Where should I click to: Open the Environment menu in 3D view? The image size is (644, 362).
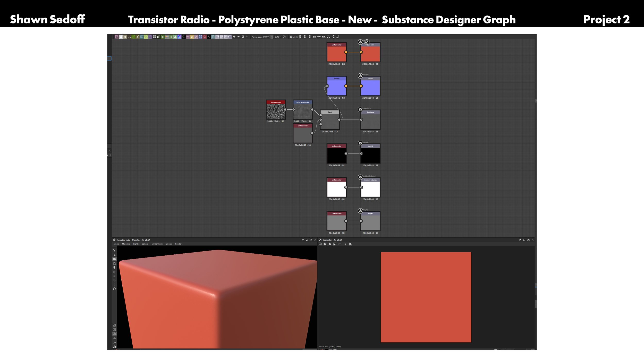(x=157, y=244)
